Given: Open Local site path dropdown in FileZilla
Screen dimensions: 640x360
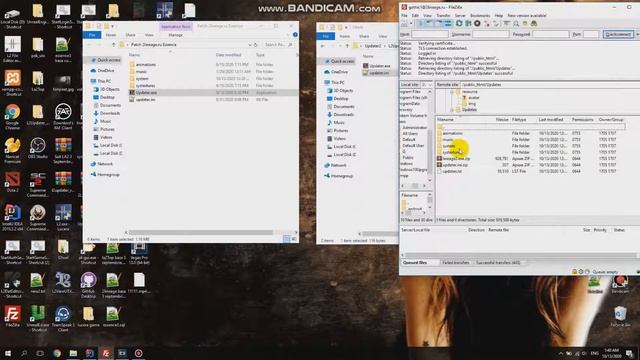Looking at the screenshot, I should click(x=430, y=84).
